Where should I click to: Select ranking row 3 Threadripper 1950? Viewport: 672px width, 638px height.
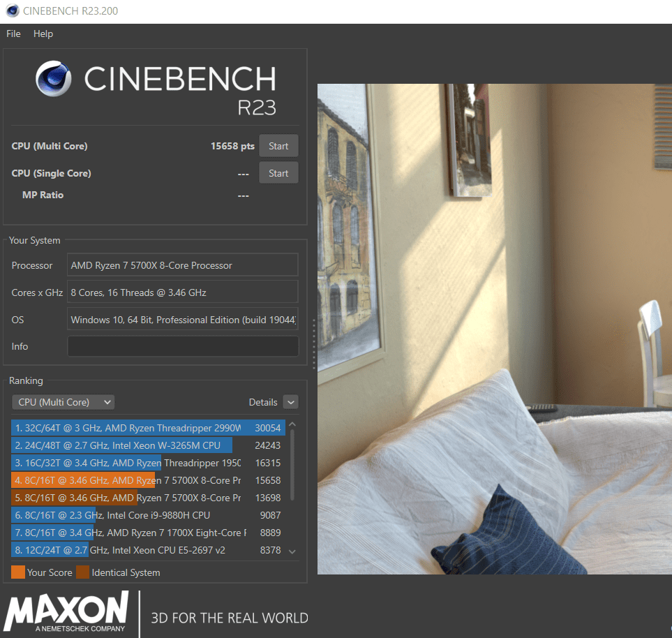pyautogui.click(x=148, y=463)
